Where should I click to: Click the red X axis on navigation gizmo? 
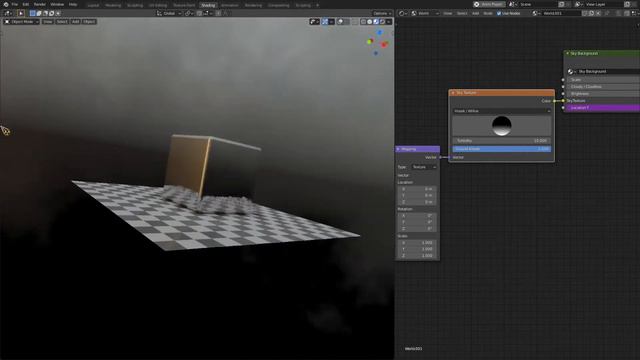384,44
